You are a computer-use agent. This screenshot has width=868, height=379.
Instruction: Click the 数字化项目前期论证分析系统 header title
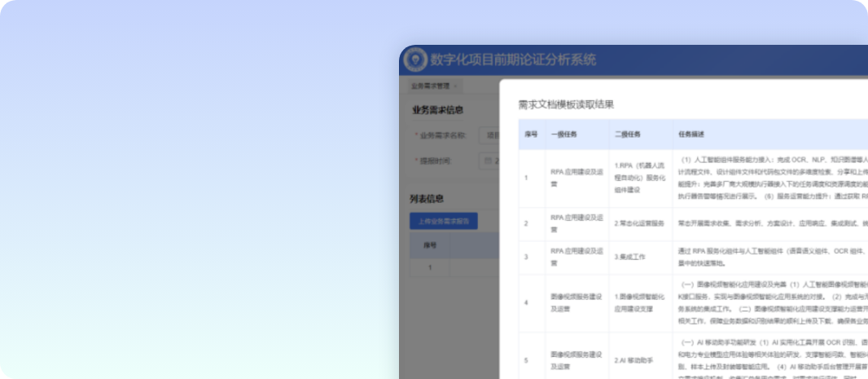513,60
